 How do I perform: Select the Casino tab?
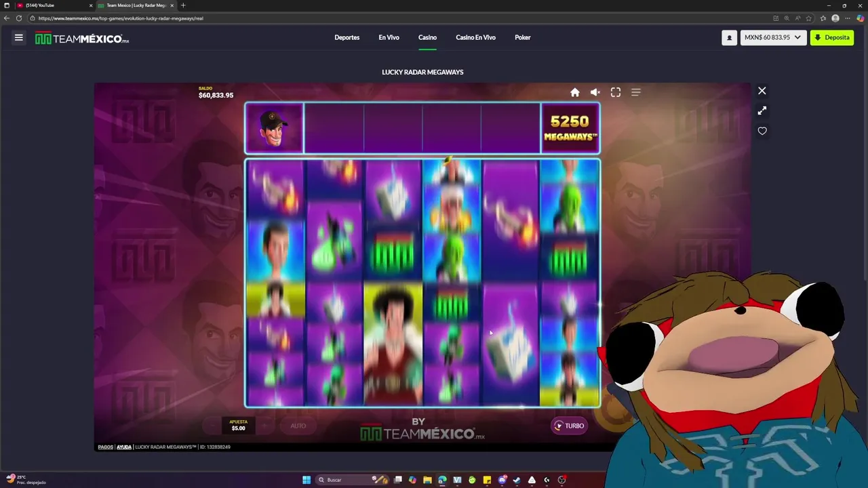click(x=427, y=37)
